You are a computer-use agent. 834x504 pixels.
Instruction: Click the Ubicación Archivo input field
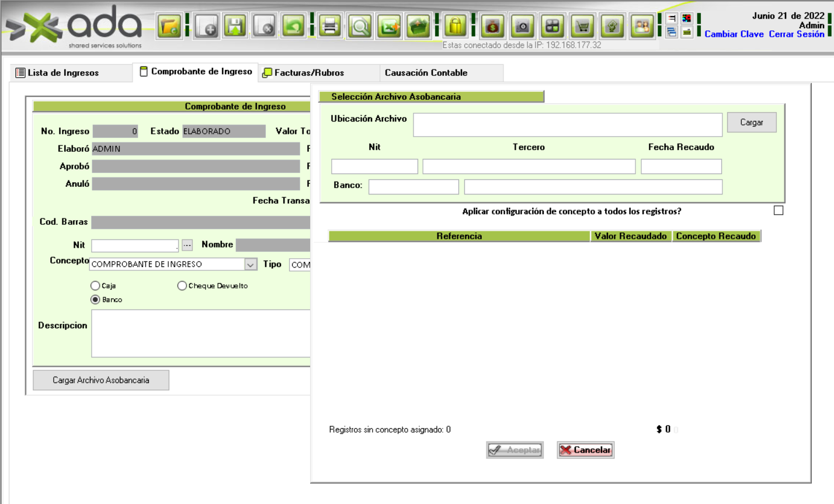pos(567,124)
